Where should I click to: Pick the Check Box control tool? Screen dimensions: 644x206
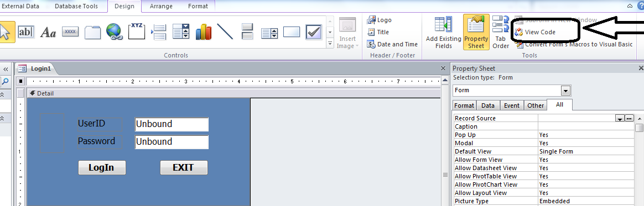314,31
